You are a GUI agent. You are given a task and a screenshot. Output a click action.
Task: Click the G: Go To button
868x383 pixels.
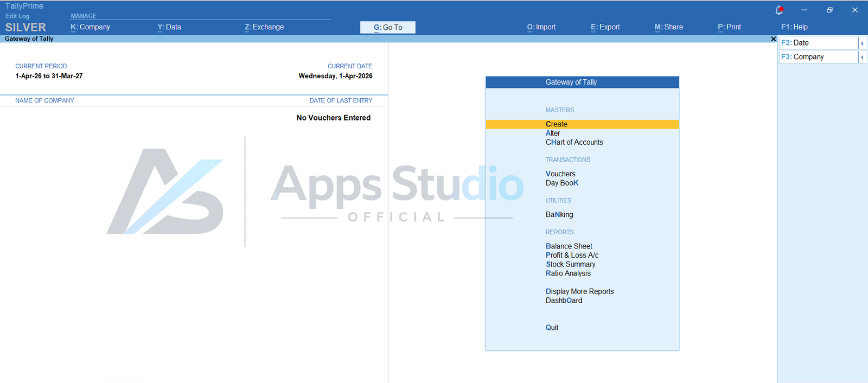(x=388, y=27)
